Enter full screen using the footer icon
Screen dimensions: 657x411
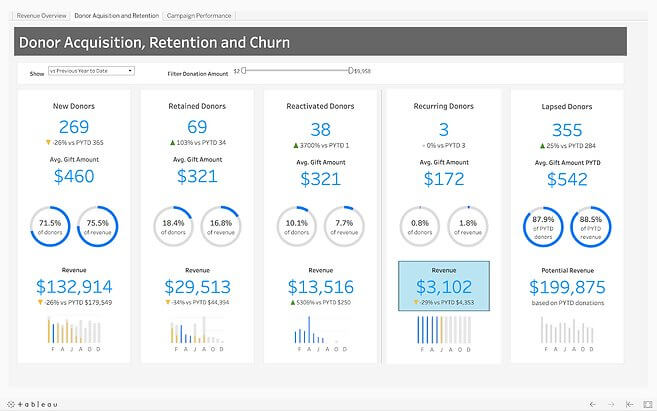[x=646, y=403]
